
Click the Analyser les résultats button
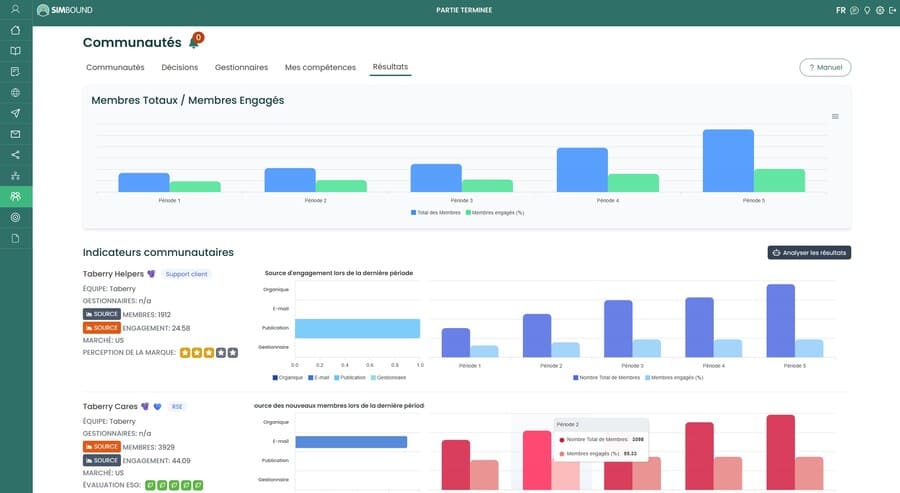[809, 253]
